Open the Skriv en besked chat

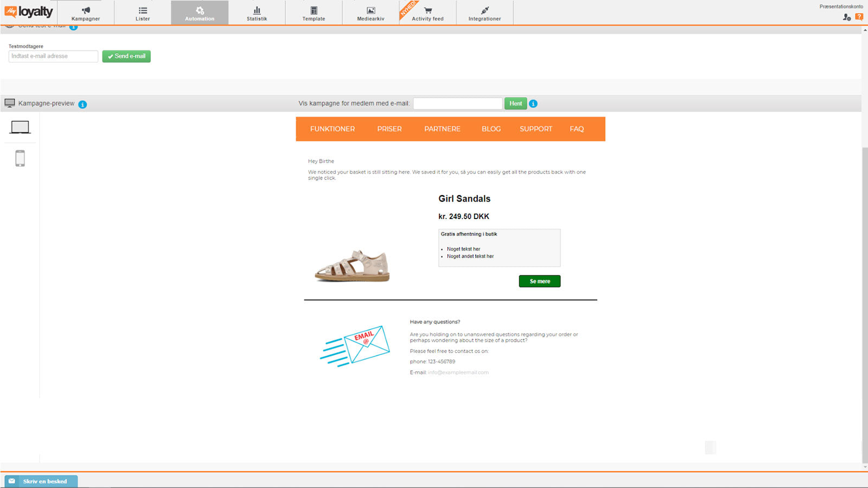tap(41, 481)
